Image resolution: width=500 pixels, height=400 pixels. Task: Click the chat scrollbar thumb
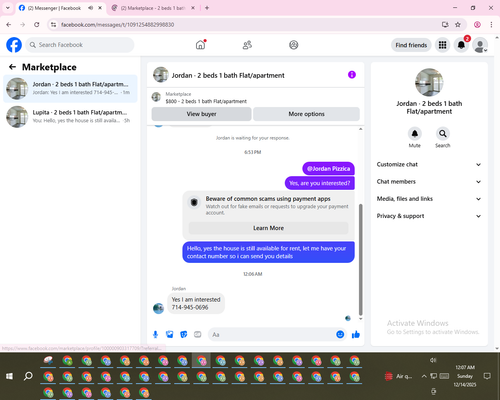pyautogui.click(x=360, y=260)
